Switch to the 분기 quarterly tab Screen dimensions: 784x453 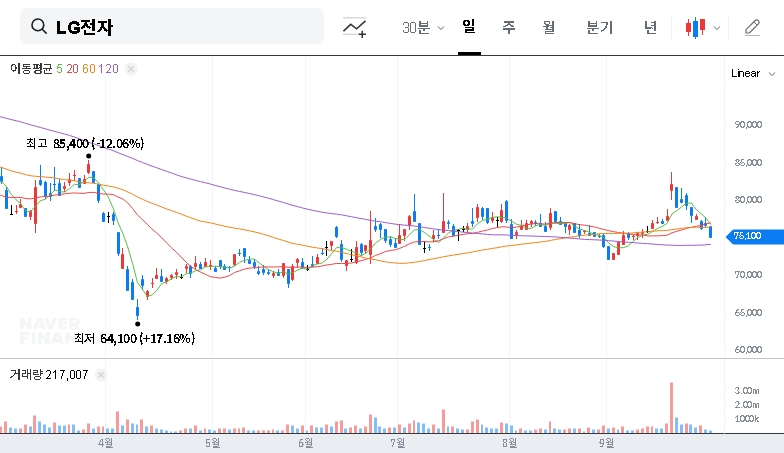pos(600,27)
